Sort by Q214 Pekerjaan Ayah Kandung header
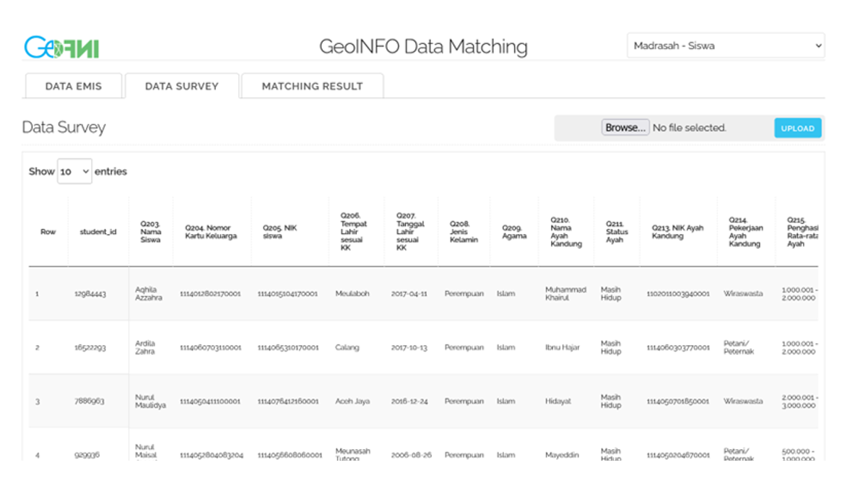This screenshot has width=842, height=504. click(x=746, y=232)
